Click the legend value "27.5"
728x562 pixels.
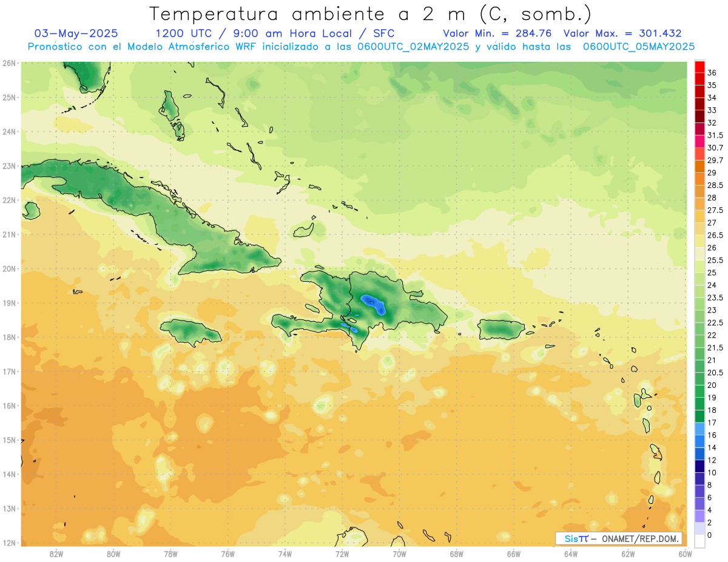point(715,210)
